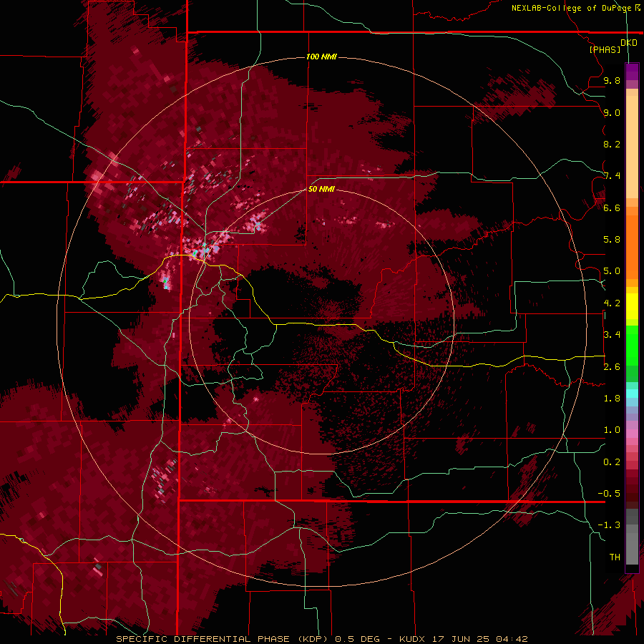Click the -1.3 scale value
The width and height of the screenshot is (644, 644).
tap(609, 525)
